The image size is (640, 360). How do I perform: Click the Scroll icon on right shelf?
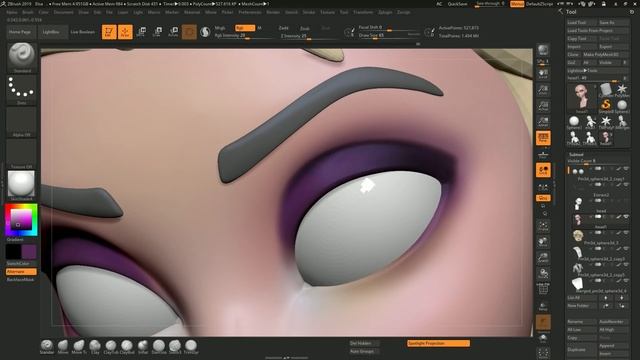click(543, 73)
